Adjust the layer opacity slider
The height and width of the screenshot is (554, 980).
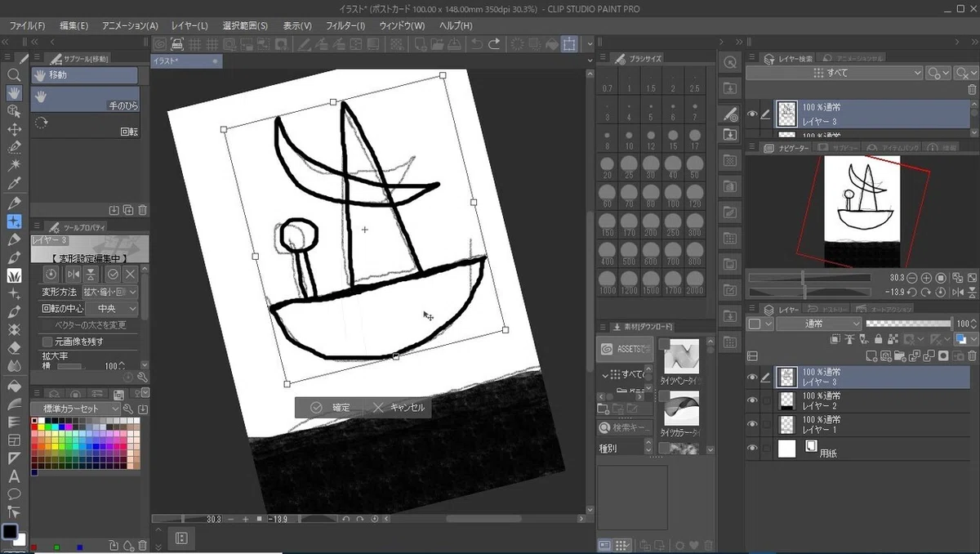point(908,324)
